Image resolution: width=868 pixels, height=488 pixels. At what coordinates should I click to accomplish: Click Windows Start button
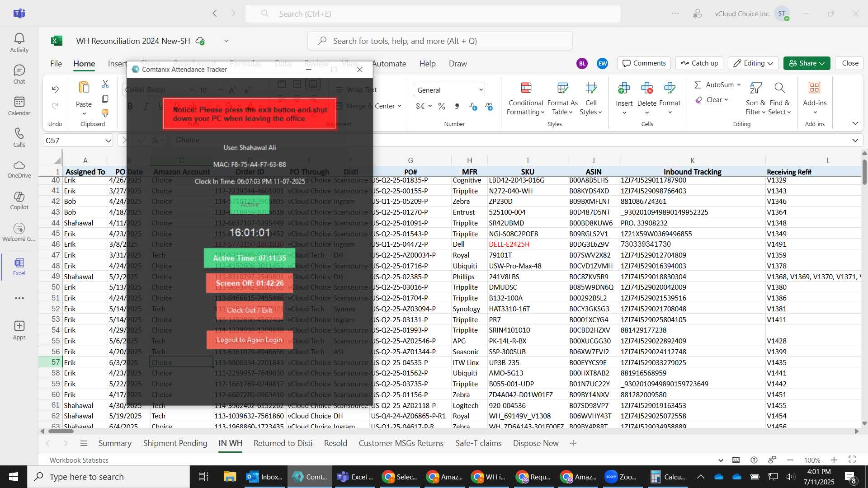[14, 477]
